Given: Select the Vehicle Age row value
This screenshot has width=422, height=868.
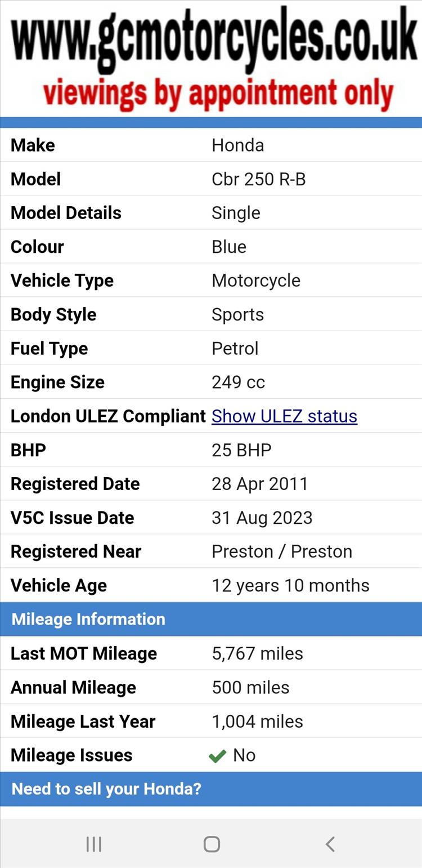Looking at the screenshot, I should 290,585.
